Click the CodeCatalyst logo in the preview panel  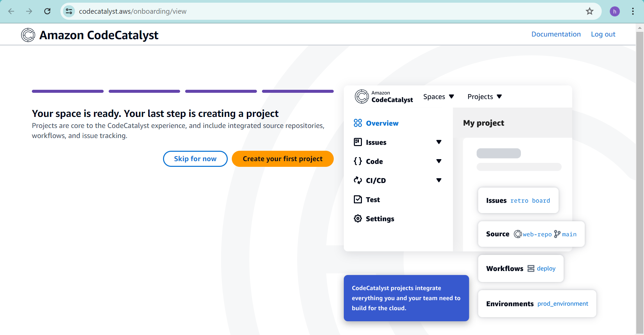coord(361,96)
